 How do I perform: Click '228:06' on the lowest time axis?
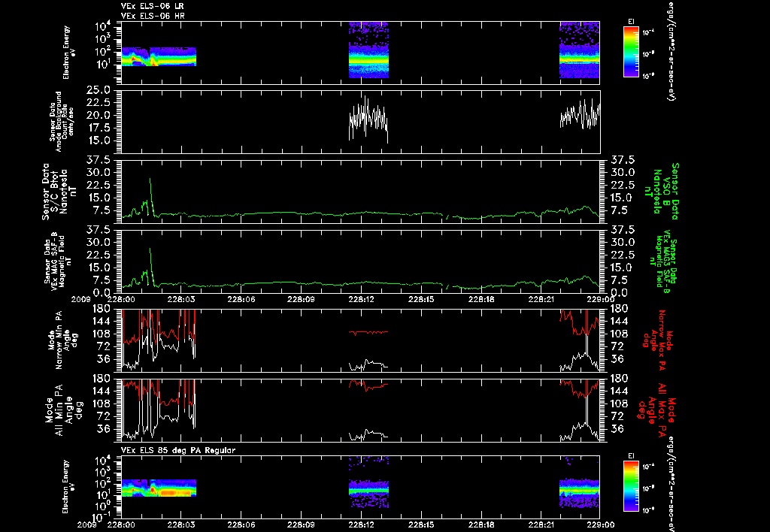(x=241, y=524)
